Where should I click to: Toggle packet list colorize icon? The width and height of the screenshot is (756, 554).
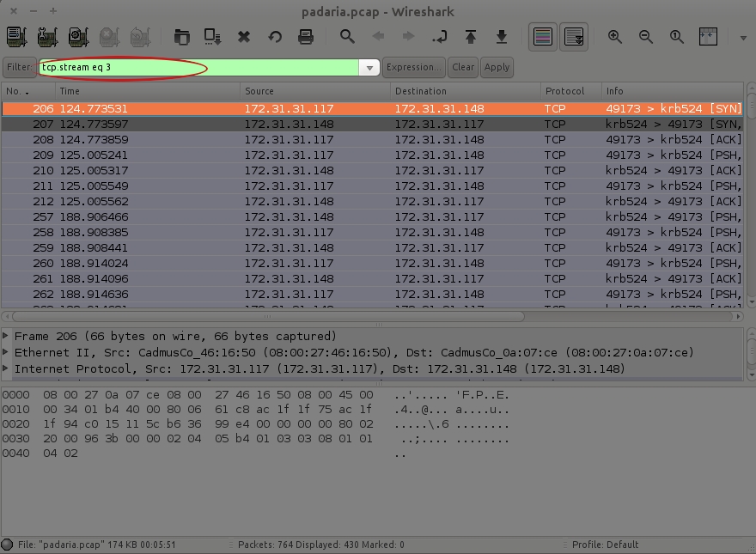(543, 37)
